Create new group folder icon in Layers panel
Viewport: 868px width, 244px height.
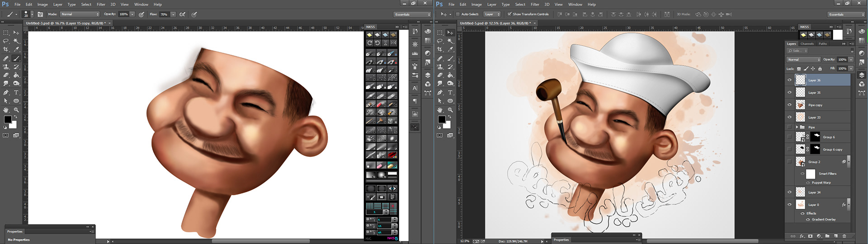pyautogui.click(x=827, y=236)
